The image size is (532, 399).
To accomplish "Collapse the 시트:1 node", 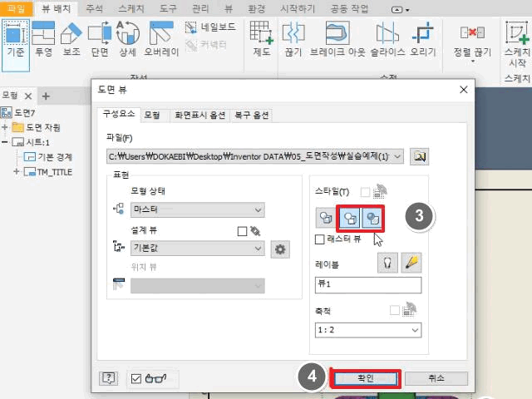I will (5, 142).
